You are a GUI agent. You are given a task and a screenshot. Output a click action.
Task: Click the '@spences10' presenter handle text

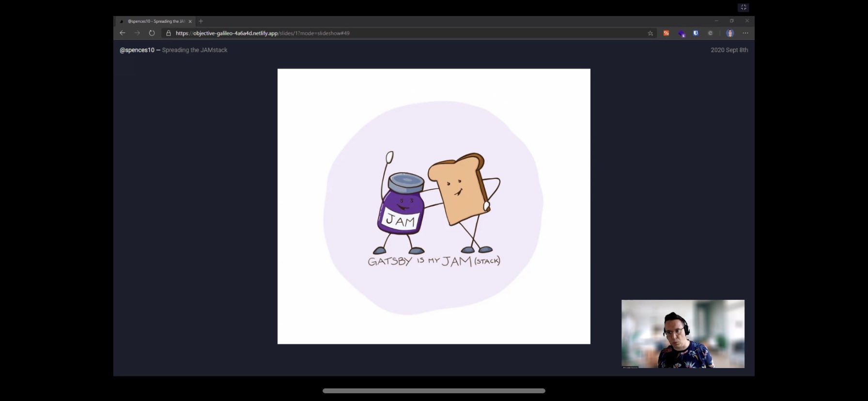click(x=137, y=50)
